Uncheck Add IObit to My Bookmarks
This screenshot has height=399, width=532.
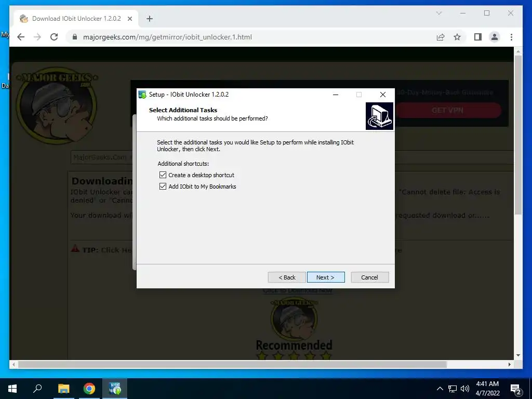pos(163,187)
